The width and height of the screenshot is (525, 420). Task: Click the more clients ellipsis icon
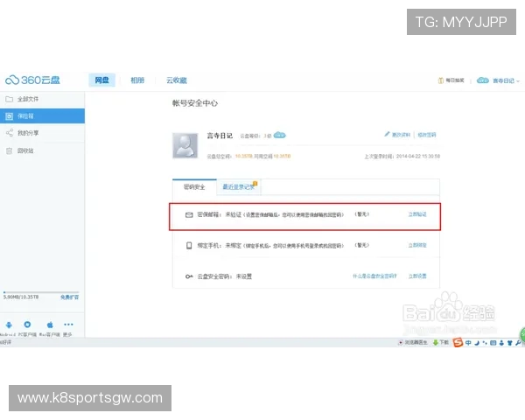(68, 325)
